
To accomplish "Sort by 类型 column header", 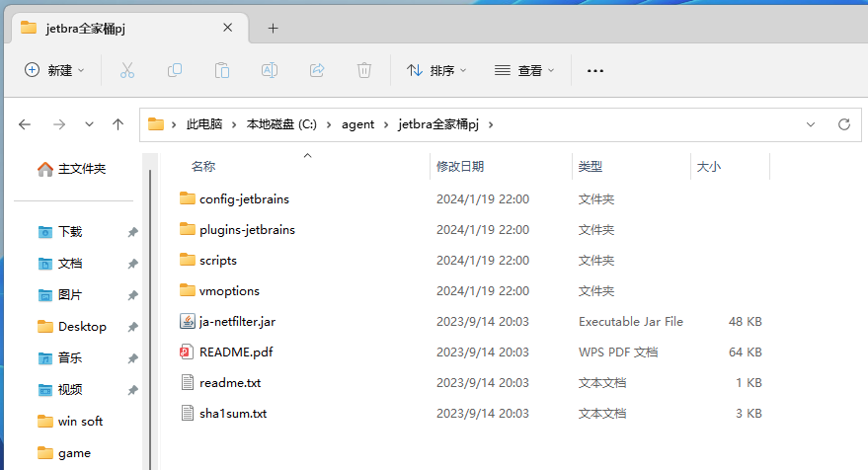I will click(x=591, y=167).
